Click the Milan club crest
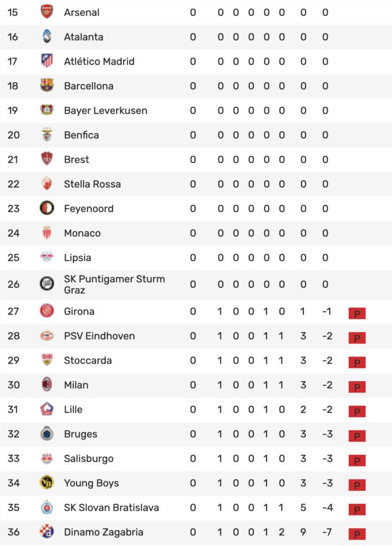Screen dimensions: 392x546 click(47, 384)
